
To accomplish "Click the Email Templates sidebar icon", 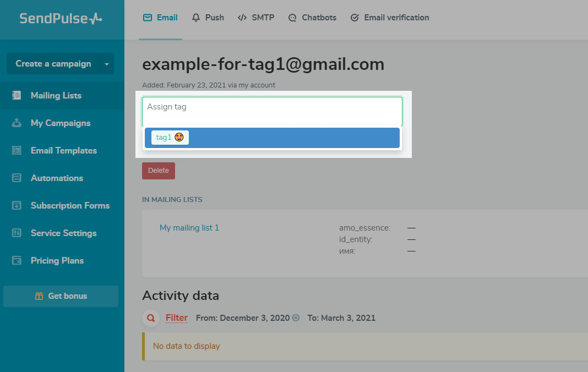I will [x=17, y=150].
